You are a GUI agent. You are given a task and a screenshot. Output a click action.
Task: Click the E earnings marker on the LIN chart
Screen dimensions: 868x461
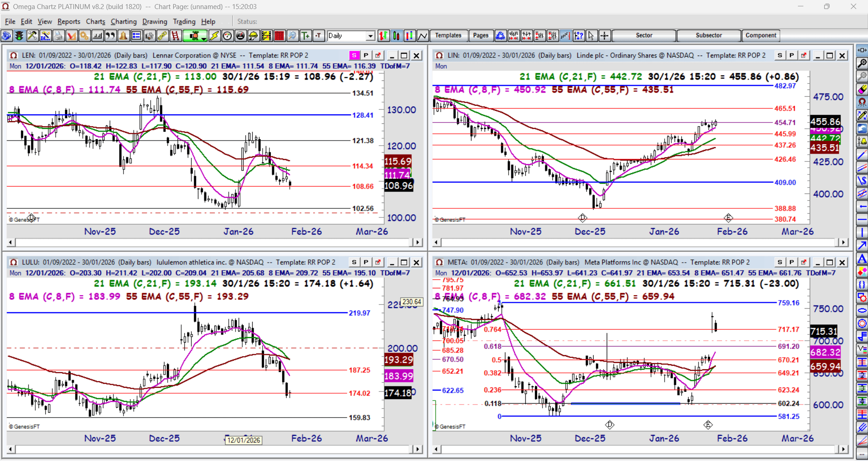pos(728,218)
